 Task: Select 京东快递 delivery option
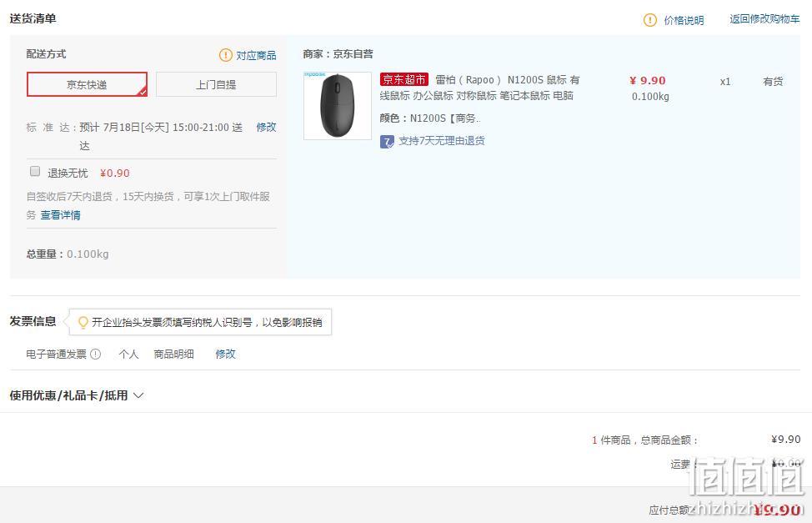(x=87, y=84)
